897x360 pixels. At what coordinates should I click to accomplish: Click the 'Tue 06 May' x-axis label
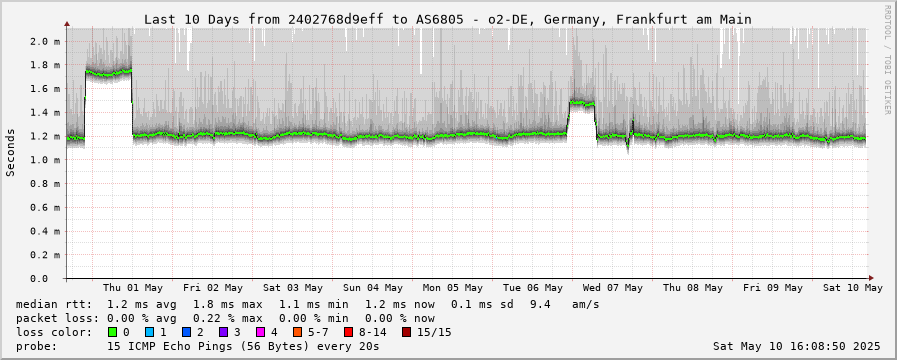(533, 288)
